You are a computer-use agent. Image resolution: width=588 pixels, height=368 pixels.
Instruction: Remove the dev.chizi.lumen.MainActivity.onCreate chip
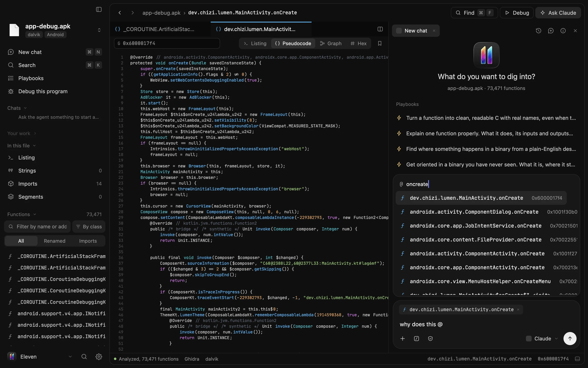point(518,310)
